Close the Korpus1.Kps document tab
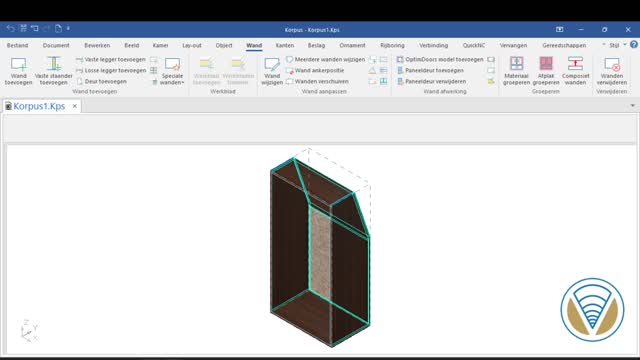 tap(75, 106)
